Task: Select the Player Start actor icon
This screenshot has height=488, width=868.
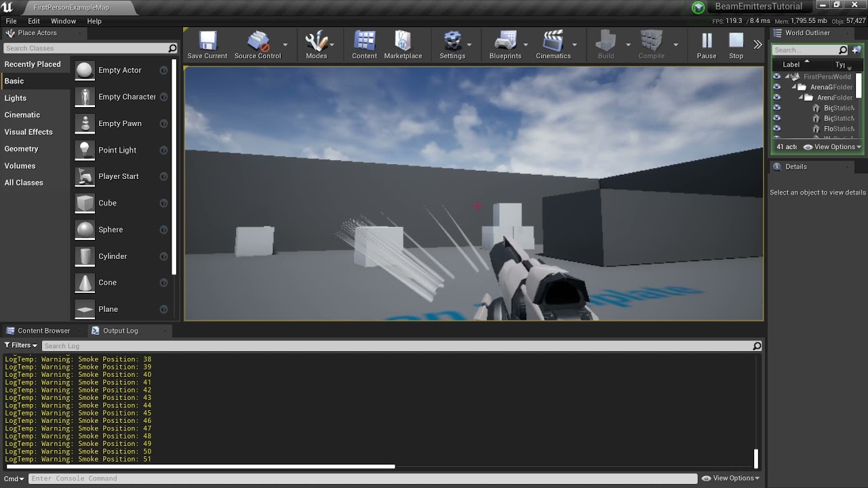Action: pos(85,176)
